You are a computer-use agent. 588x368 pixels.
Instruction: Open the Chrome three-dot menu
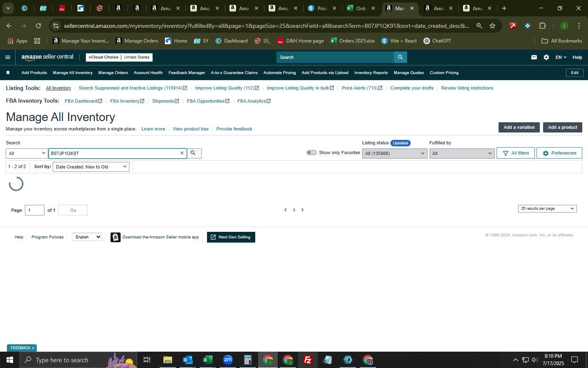(x=579, y=26)
